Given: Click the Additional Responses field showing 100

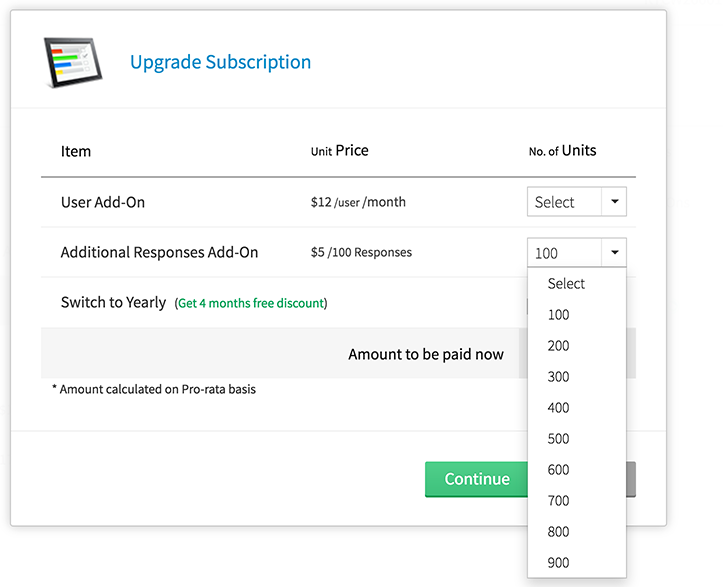Looking at the screenshot, I should (x=564, y=253).
